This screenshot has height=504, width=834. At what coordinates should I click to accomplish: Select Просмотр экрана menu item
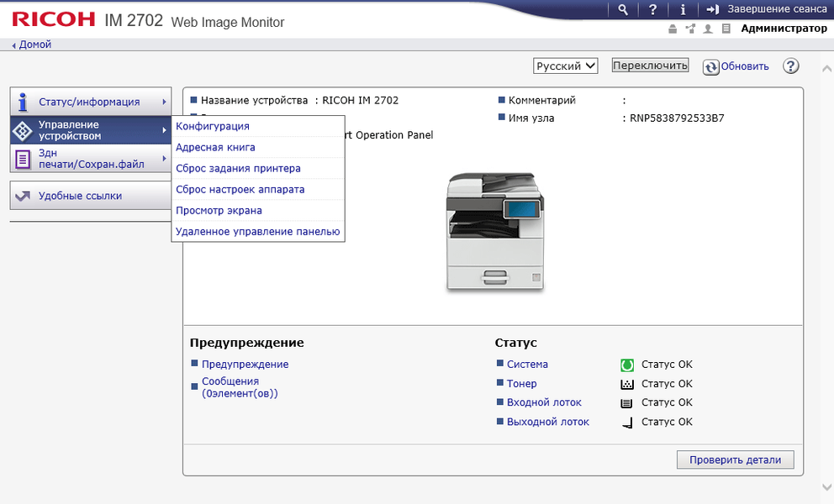[219, 211]
